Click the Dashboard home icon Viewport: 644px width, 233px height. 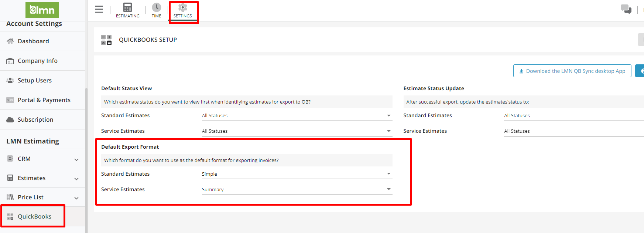10,41
